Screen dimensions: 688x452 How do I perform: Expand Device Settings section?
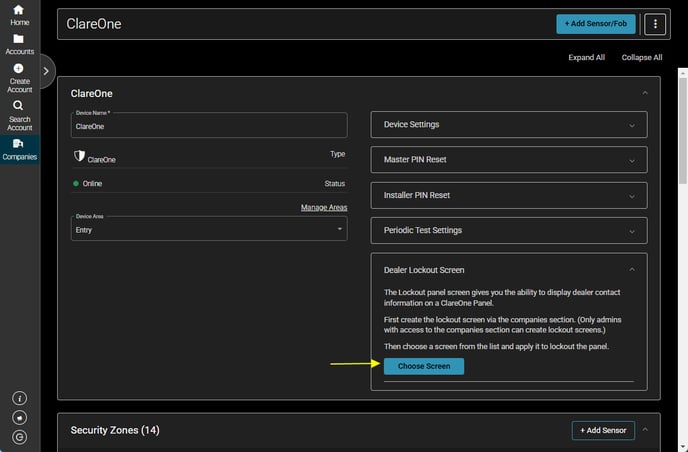pos(509,125)
